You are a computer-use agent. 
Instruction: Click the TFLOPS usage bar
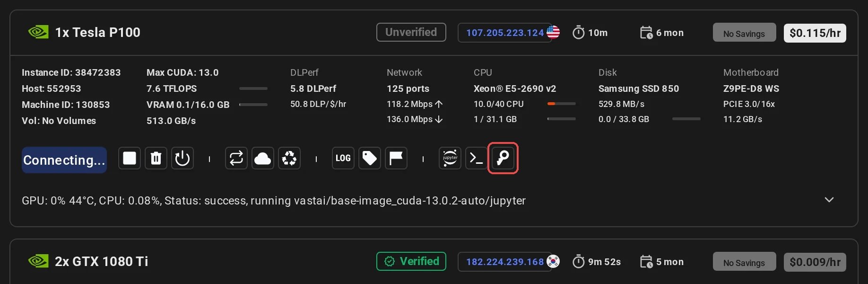coord(253,89)
